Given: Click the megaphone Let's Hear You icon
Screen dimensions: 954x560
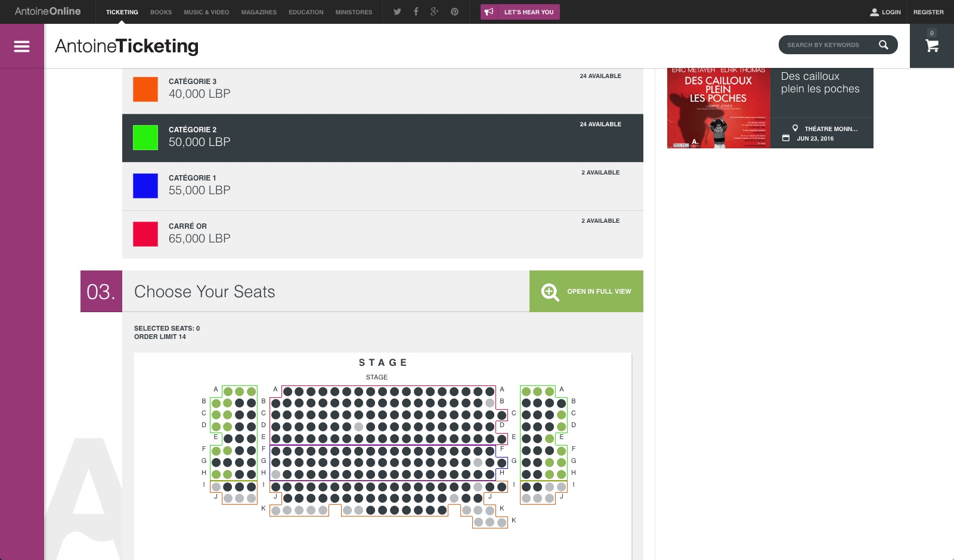Looking at the screenshot, I should coord(489,12).
